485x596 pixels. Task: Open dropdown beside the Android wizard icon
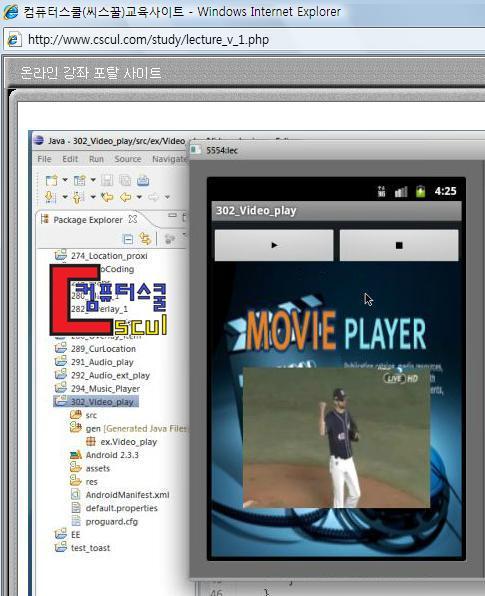pos(93,180)
